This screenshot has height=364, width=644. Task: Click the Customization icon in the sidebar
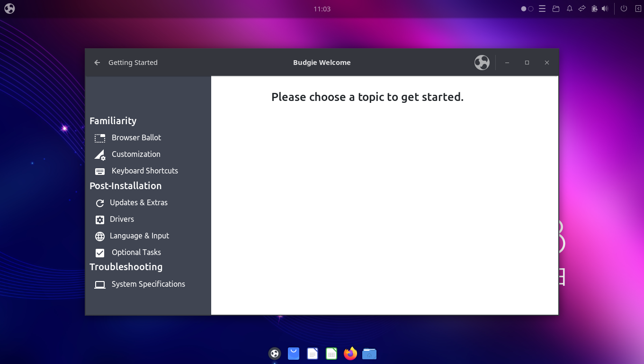[x=100, y=155]
